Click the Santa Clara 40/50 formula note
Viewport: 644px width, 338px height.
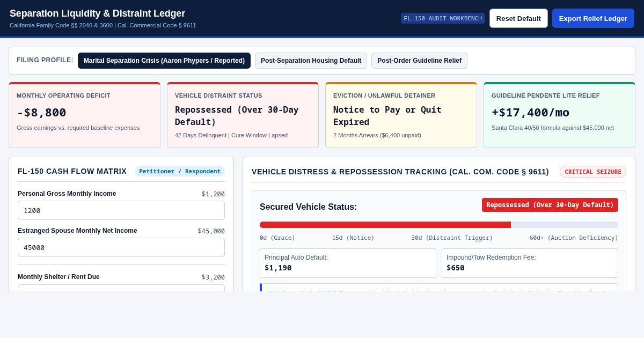pyautogui.click(x=553, y=128)
